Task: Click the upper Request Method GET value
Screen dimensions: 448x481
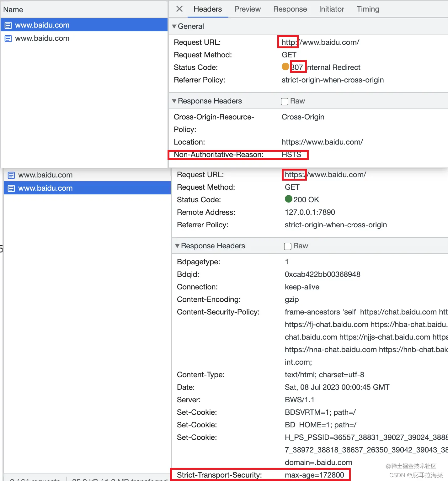Action: [x=289, y=55]
